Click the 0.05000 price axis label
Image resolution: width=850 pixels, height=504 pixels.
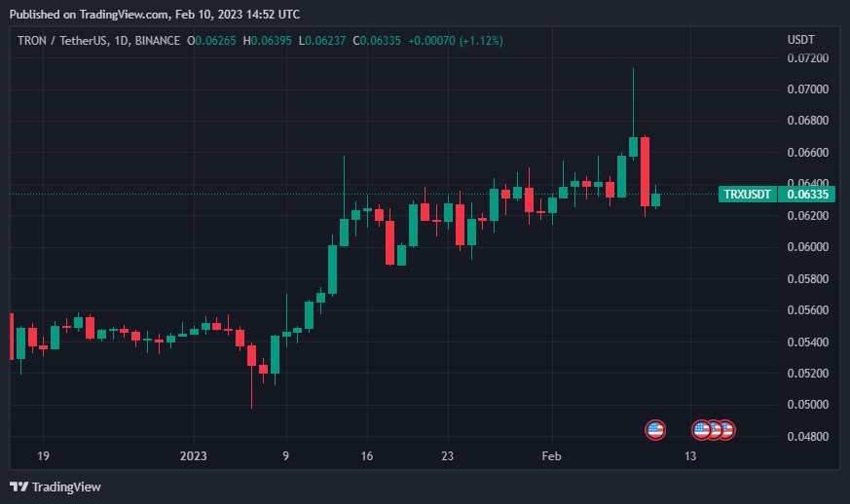pos(808,405)
